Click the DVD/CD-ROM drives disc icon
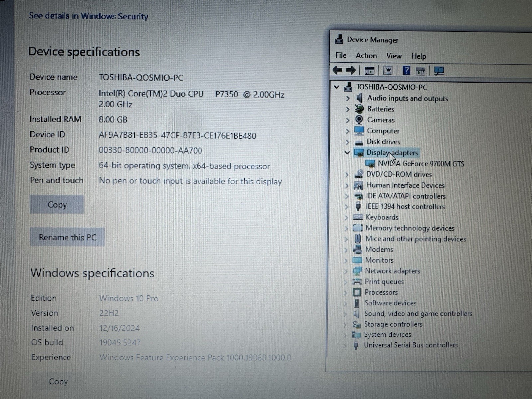Screen dimensions: 532x399 (359, 174)
